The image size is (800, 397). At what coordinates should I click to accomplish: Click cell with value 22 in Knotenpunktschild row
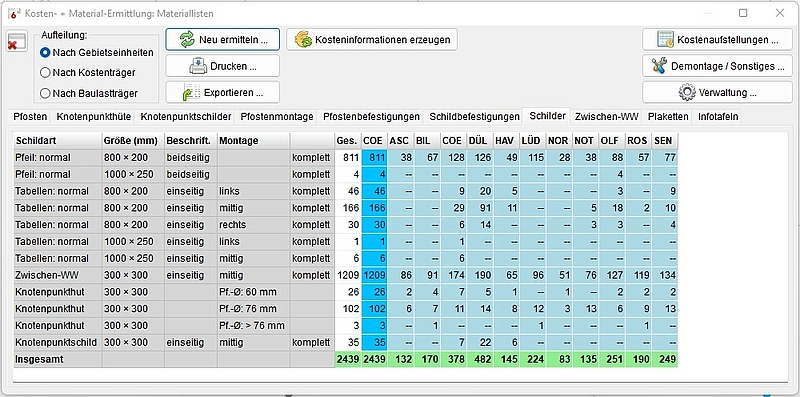coord(480,342)
